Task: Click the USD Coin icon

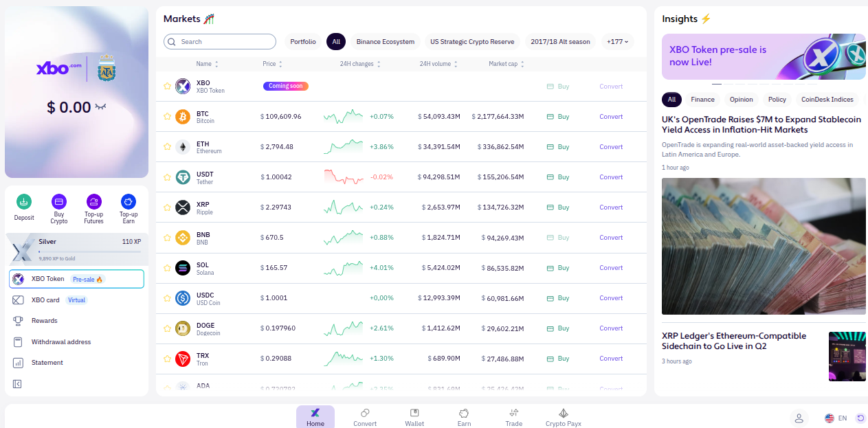Action: pyautogui.click(x=183, y=298)
